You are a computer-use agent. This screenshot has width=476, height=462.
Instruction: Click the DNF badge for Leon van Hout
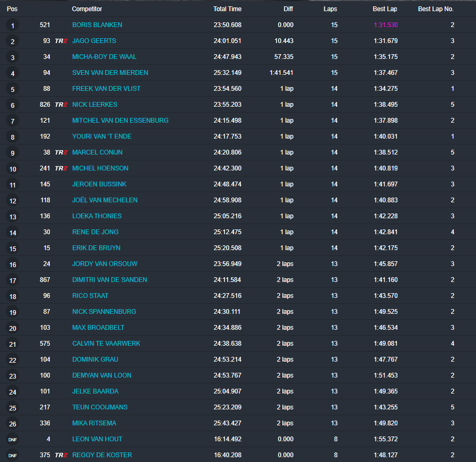coord(13,440)
